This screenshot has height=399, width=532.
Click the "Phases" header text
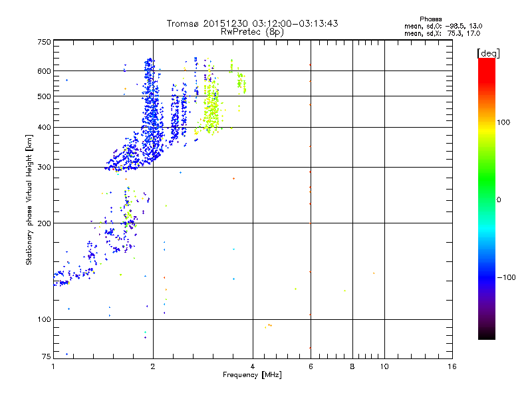pyautogui.click(x=430, y=19)
